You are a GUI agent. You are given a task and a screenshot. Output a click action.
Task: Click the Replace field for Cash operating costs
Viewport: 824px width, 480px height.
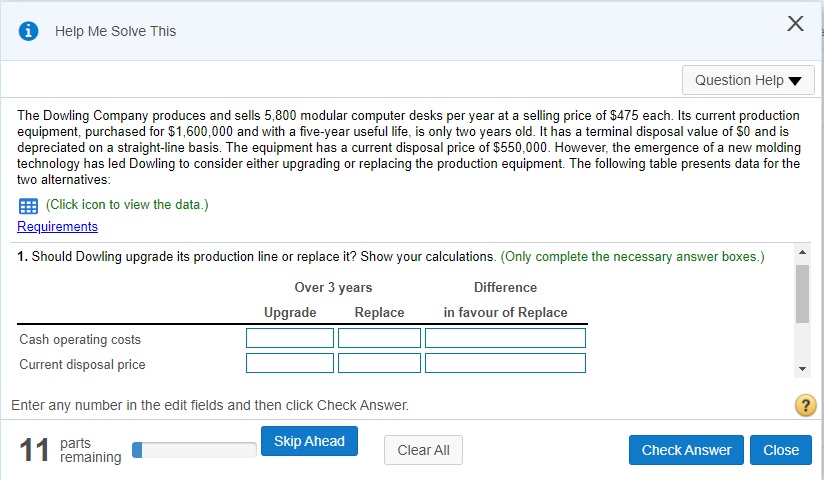tap(379, 338)
